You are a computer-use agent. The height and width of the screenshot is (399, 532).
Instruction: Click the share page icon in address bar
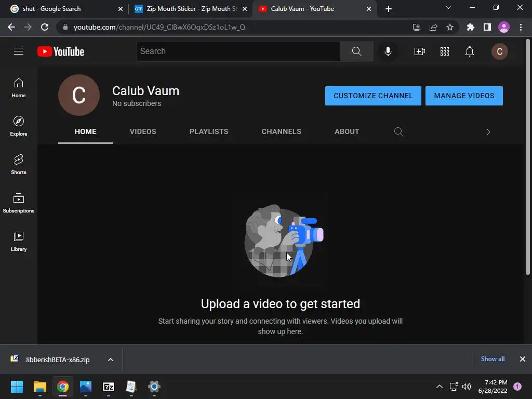[433, 27]
